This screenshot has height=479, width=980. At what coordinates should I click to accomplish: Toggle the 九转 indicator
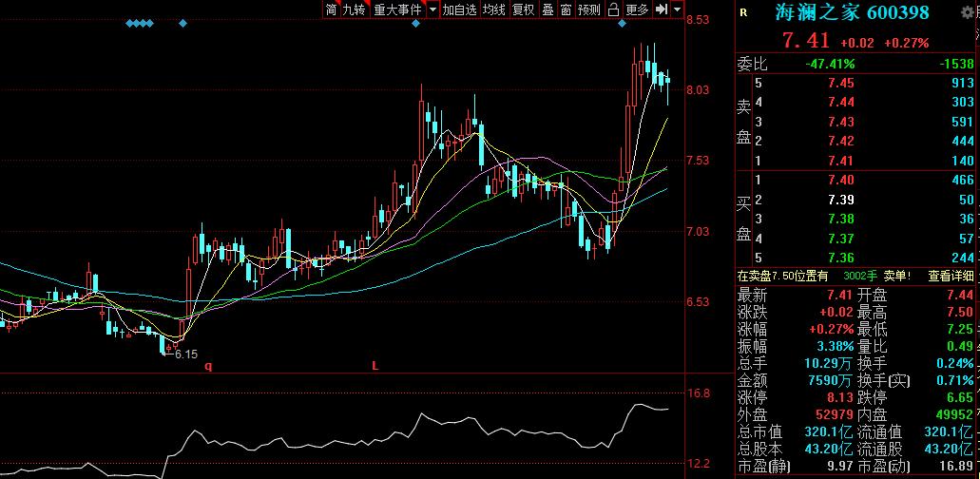355,10
